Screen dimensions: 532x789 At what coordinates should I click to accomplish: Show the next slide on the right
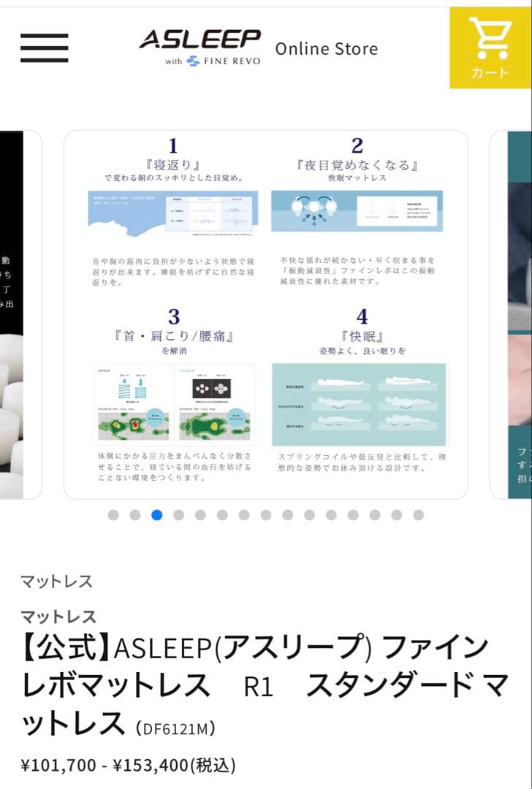pos(510,314)
